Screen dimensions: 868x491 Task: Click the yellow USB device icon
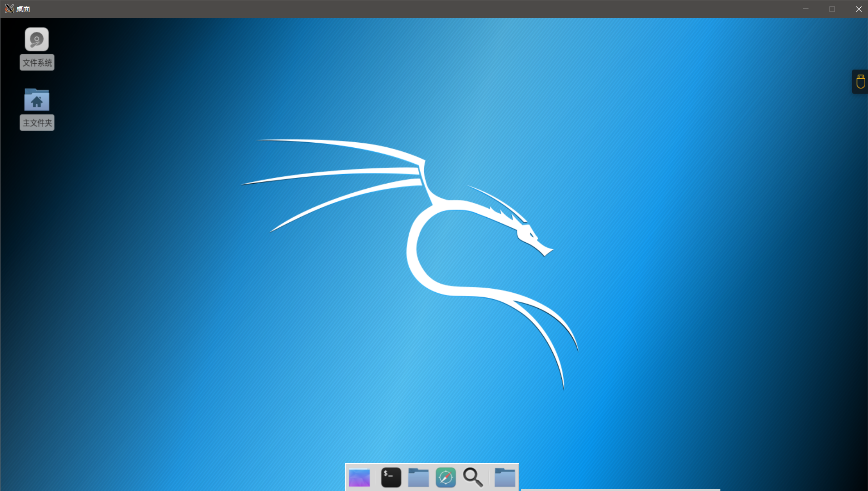(860, 82)
